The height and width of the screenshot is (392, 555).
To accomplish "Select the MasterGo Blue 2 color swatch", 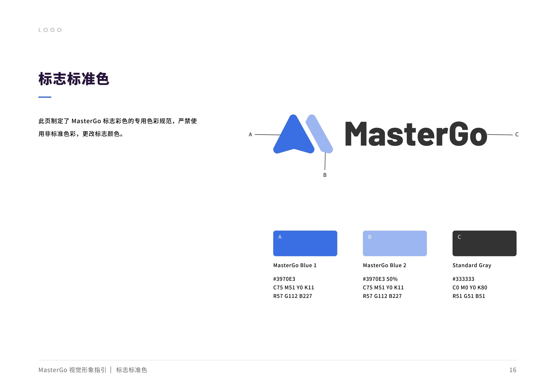I will (x=395, y=243).
